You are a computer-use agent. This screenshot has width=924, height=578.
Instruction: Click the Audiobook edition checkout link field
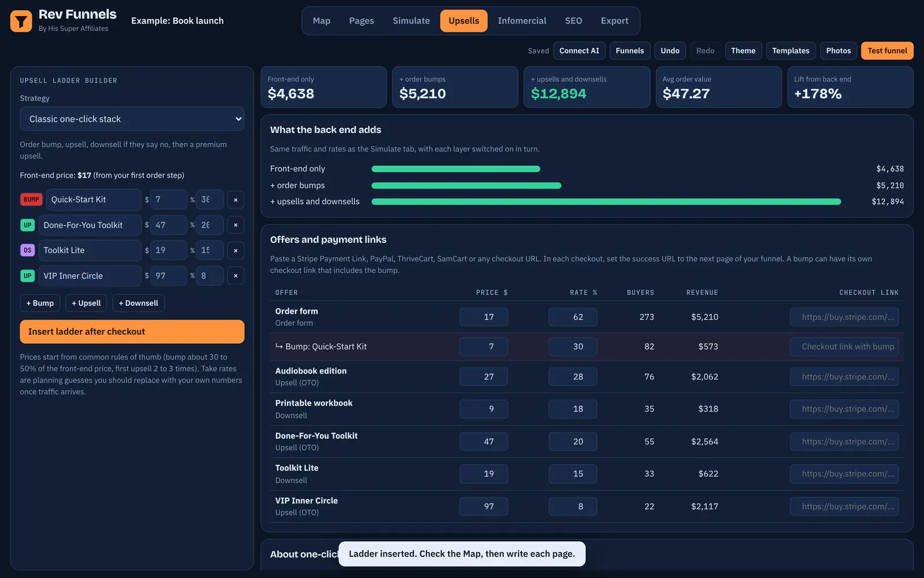[844, 377]
